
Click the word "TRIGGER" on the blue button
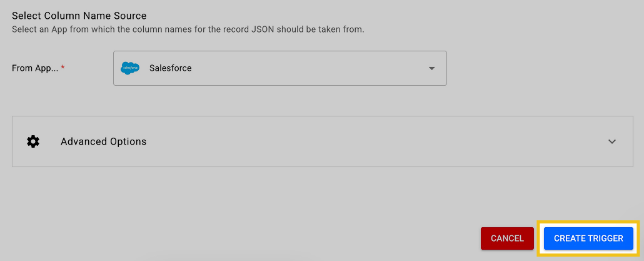pos(606,238)
